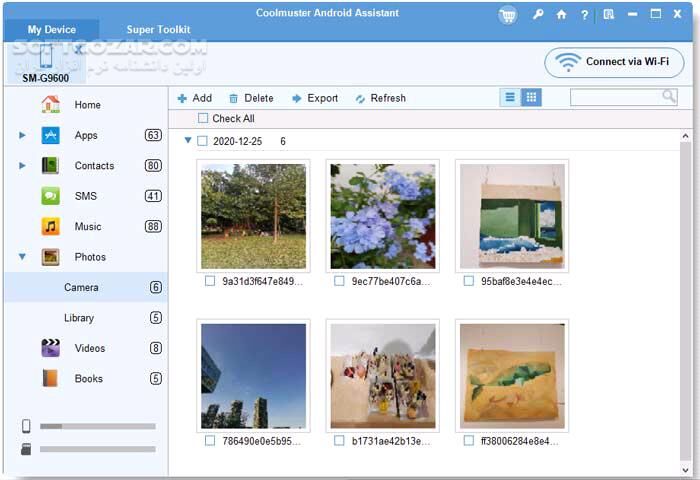Switch to thumbnail grid view icon

tap(531, 97)
